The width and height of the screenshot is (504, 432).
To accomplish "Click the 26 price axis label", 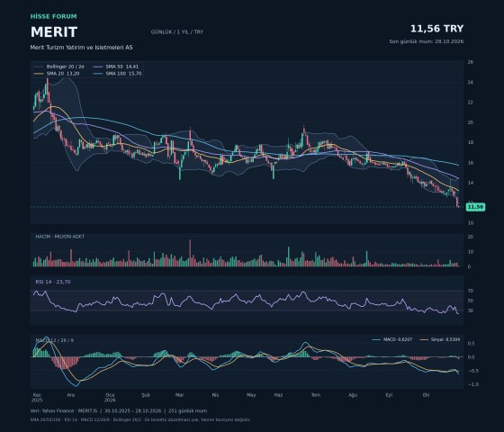I will (470, 62).
